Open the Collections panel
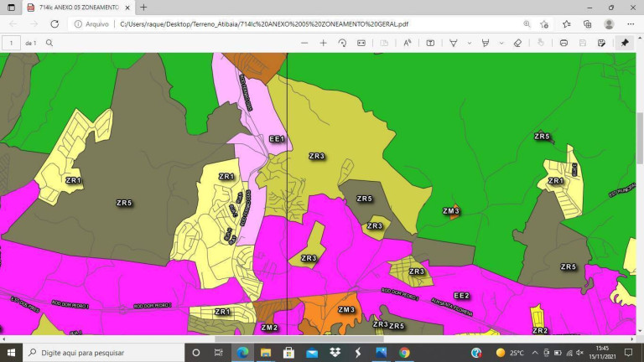Viewport: 644px width, 362px height. 587,23
